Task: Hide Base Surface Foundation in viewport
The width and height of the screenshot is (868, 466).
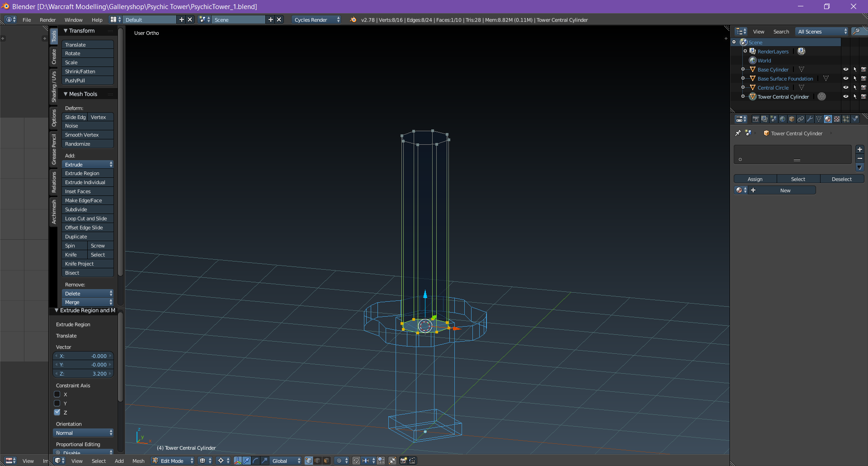Action: coord(845,78)
